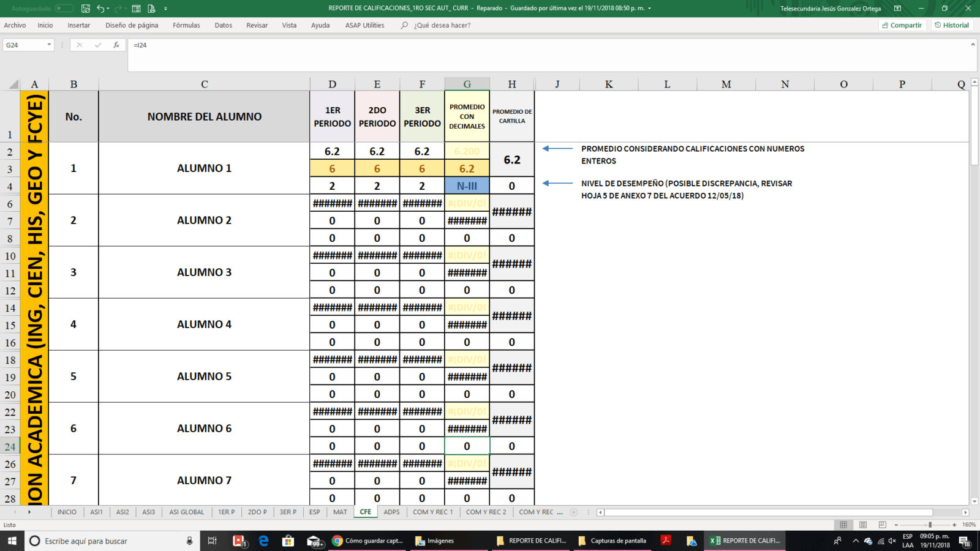
Task: Click the Insert Function fx icon
Action: coord(116,45)
